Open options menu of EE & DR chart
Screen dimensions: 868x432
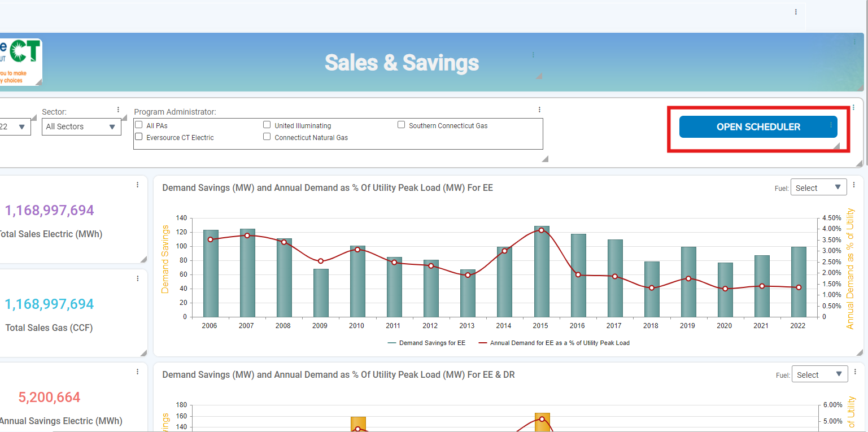pos(854,372)
